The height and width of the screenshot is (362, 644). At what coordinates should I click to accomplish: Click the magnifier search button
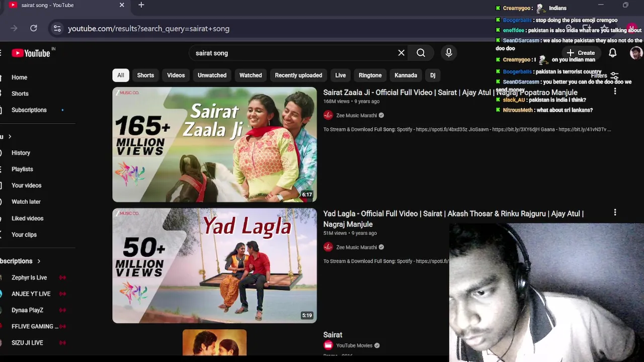[x=421, y=53]
